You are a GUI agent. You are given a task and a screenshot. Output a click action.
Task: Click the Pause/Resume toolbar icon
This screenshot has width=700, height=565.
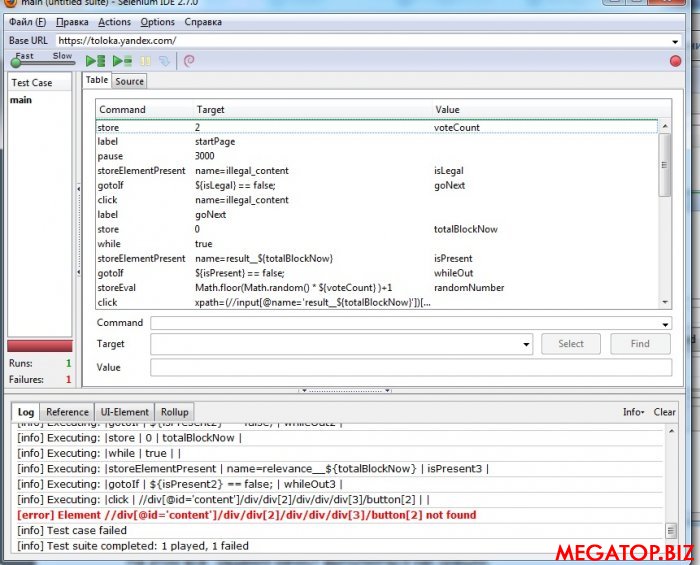(x=146, y=61)
